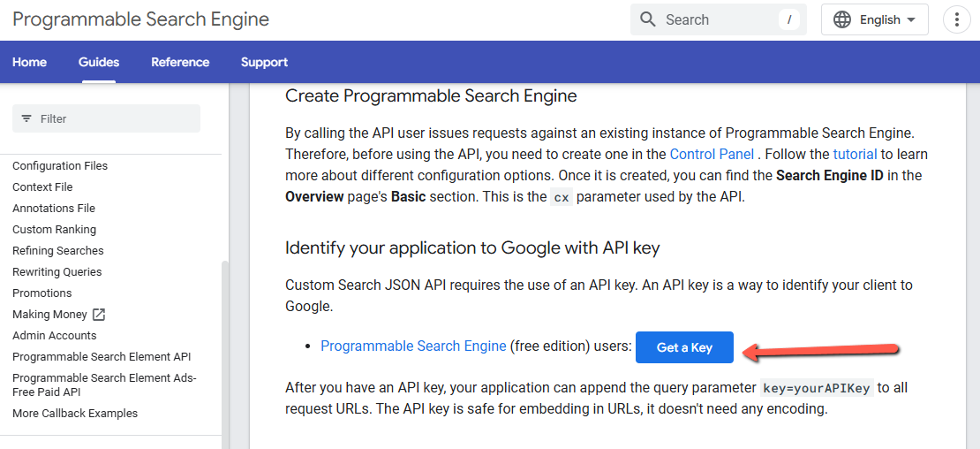This screenshot has width=980, height=449.
Task: Open the Reference tab
Action: [180, 62]
